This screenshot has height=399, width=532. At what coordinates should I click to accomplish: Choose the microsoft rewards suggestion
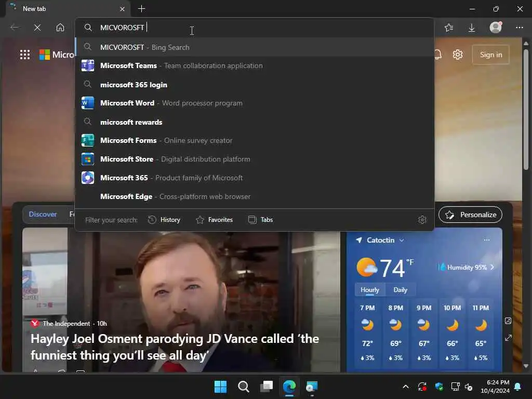255,122
